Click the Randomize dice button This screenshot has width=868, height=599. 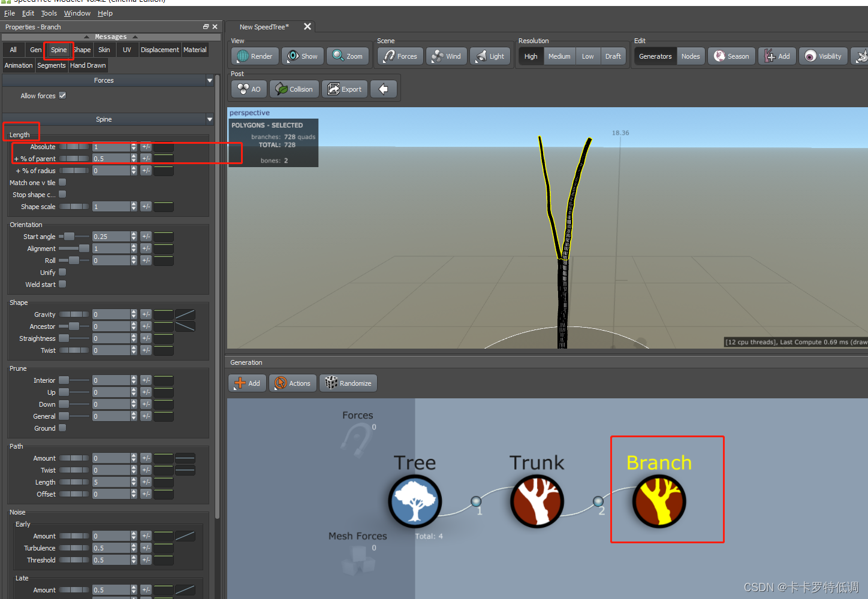pos(348,383)
